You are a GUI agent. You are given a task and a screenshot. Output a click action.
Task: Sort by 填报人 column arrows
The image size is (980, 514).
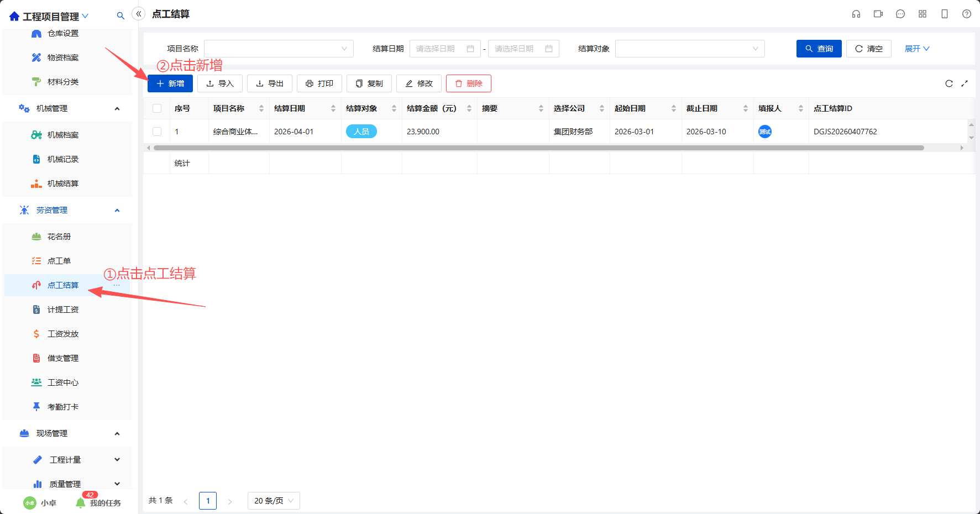coord(801,108)
